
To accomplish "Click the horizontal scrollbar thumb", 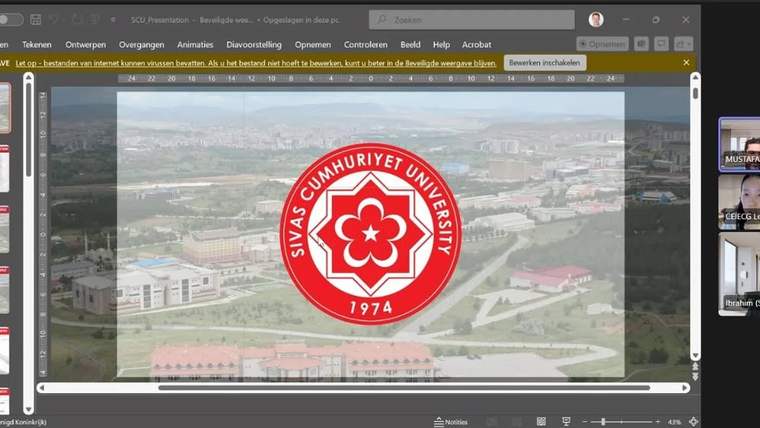I will click(404, 388).
